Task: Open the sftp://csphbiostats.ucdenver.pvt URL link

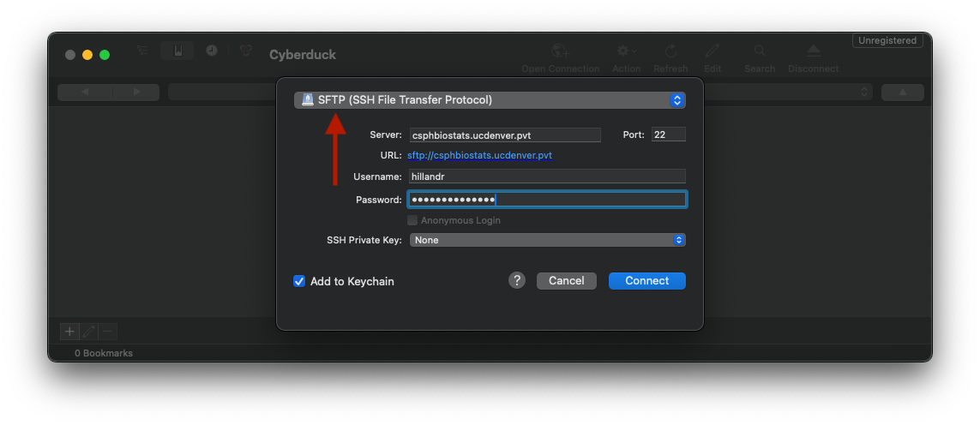Action: (479, 155)
